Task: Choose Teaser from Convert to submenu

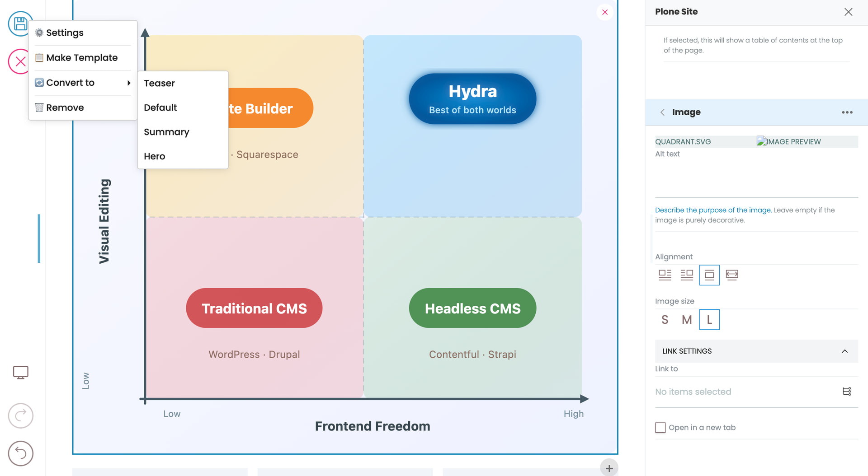Action: click(159, 83)
